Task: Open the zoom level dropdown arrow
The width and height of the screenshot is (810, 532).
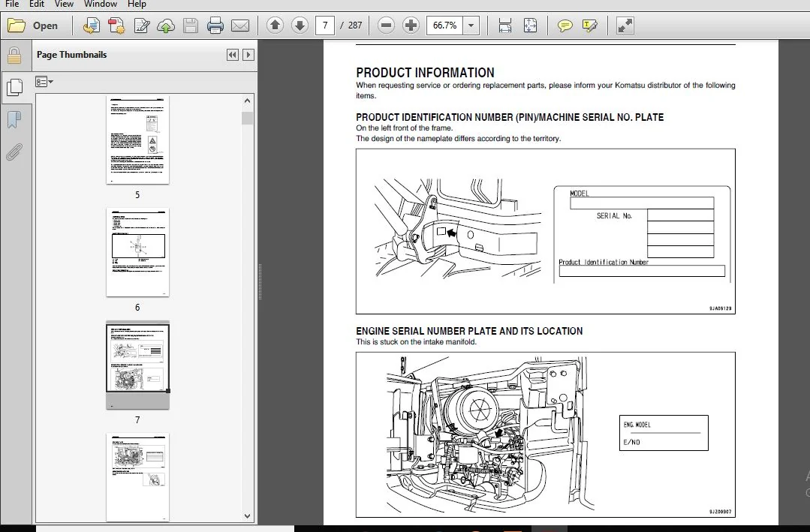Action: [x=471, y=26]
